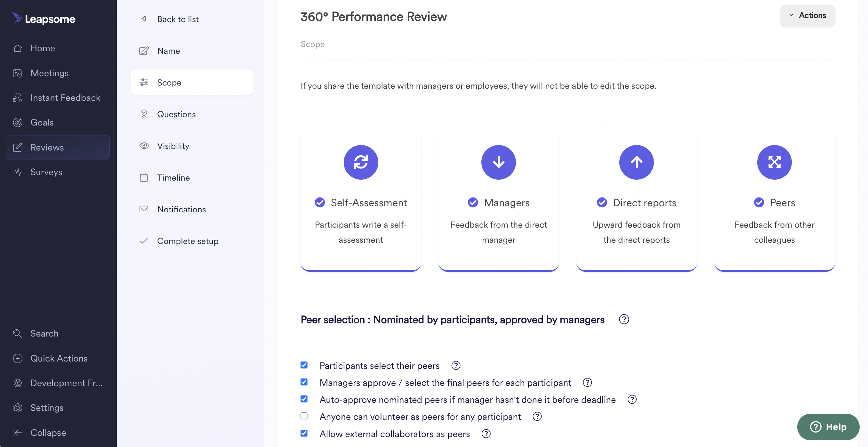This screenshot has height=447, width=868.
Task: Click Back to list link
Action: (x=178, y=19)
